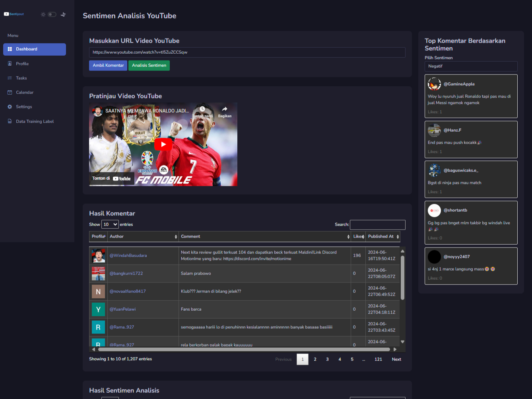This screenshot has height=399, width=532.
Task: Click the table's horizontal scrollbar thumb
Action: 244,349
